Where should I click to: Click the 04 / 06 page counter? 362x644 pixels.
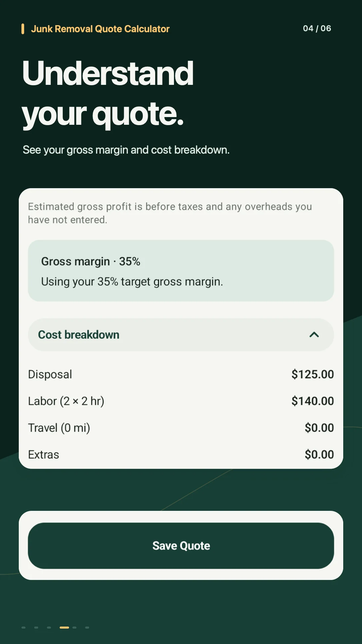tap(317, 29)
